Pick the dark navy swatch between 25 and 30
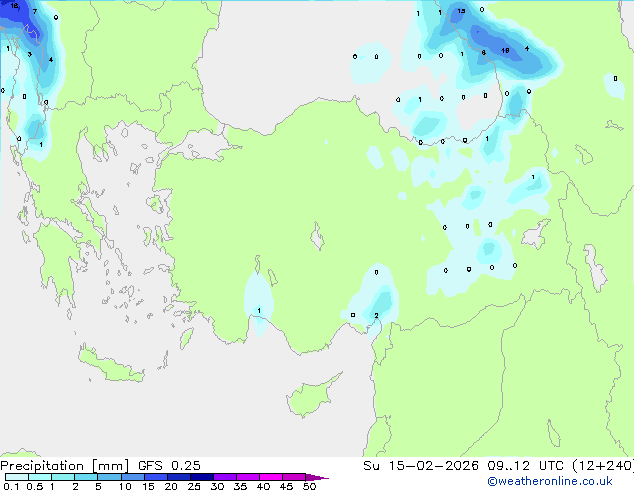 202,477
